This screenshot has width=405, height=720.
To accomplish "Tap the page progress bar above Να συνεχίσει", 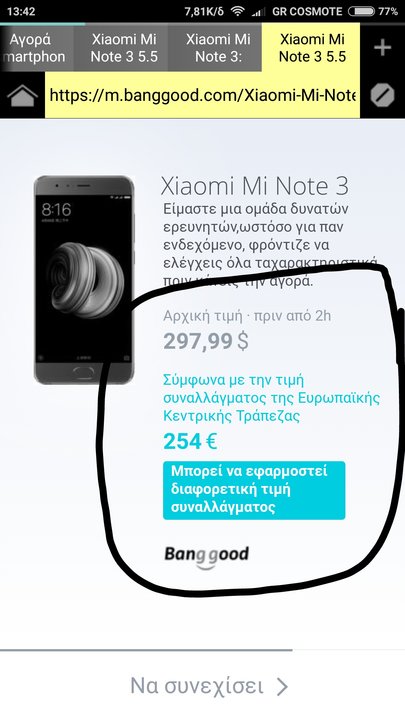I will pos(146,650).
